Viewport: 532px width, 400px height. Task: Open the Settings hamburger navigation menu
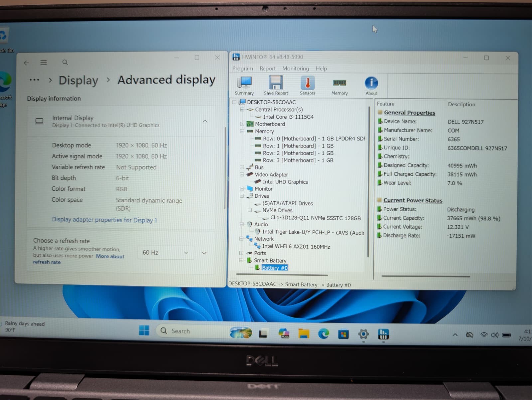[x=44, y=62]
